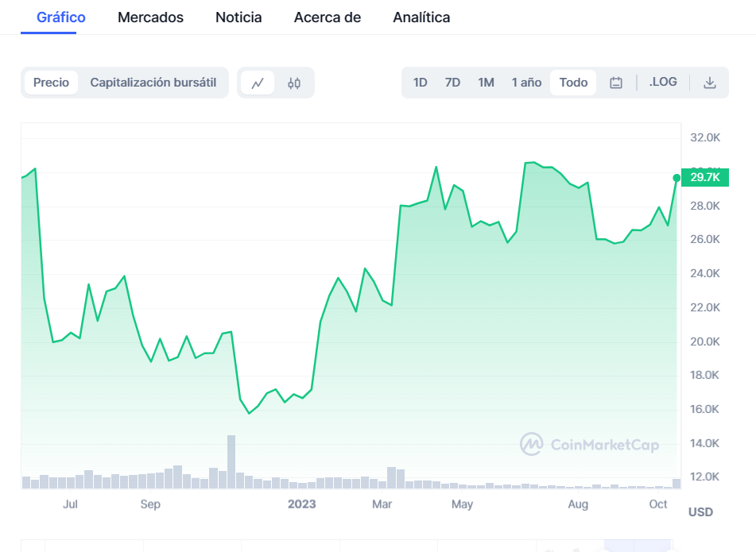Toggle the Precio chart mode
The image size is (756, 552).
(51, 83)
